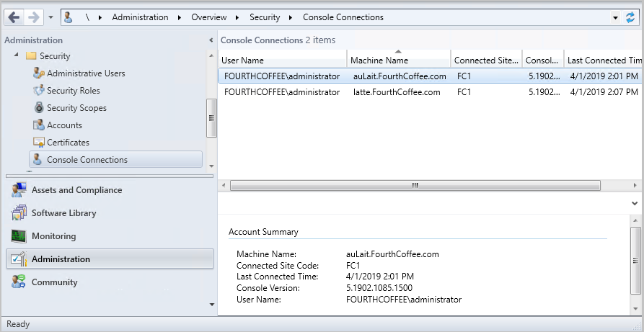Expand the details pane chevron
644x332 pixels.
point(635,204)
